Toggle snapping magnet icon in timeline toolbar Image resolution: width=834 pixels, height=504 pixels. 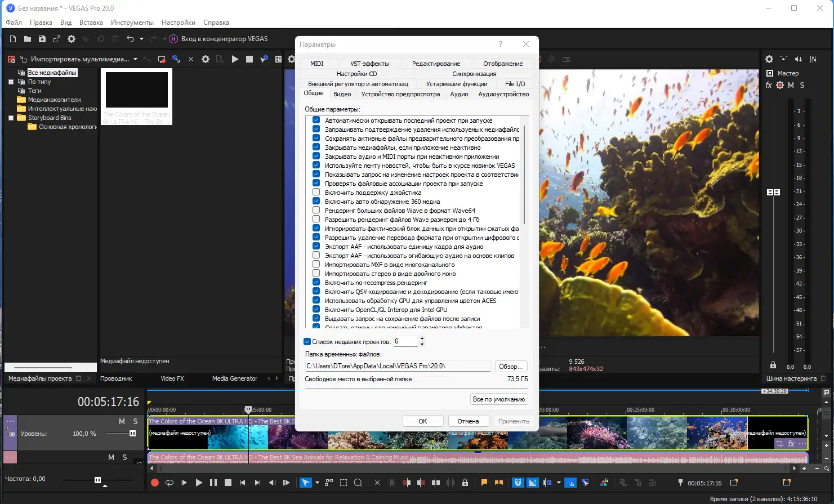(x=518, y=483)
